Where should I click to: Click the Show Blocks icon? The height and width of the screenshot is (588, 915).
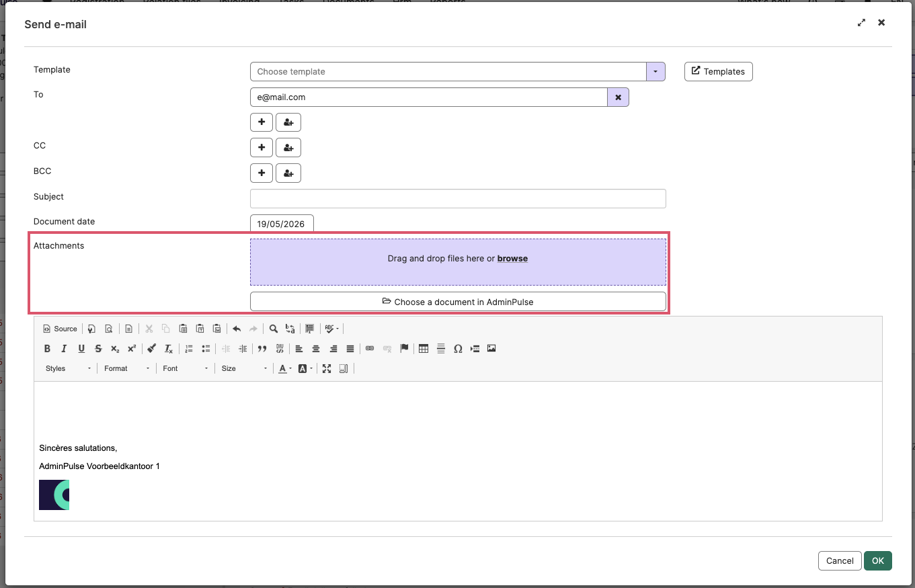pyautogui.click(x=344, y=368)
